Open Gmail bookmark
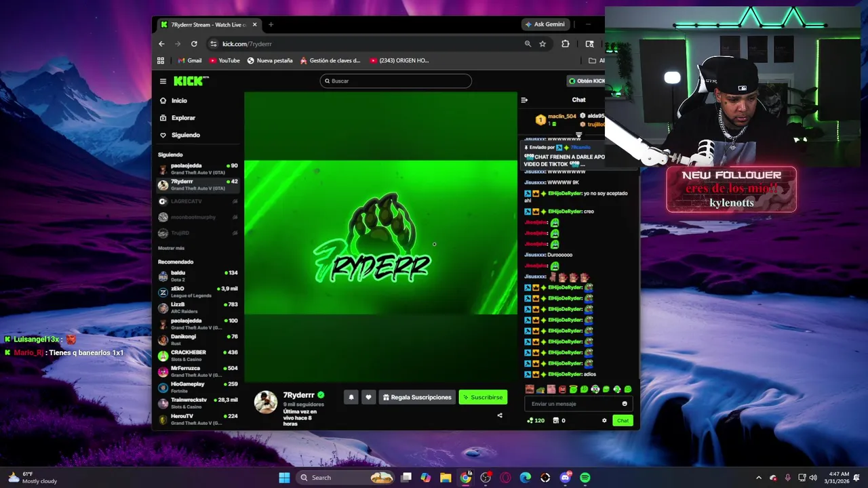Screen dimensions: 868x488 (x=190, y=60)
